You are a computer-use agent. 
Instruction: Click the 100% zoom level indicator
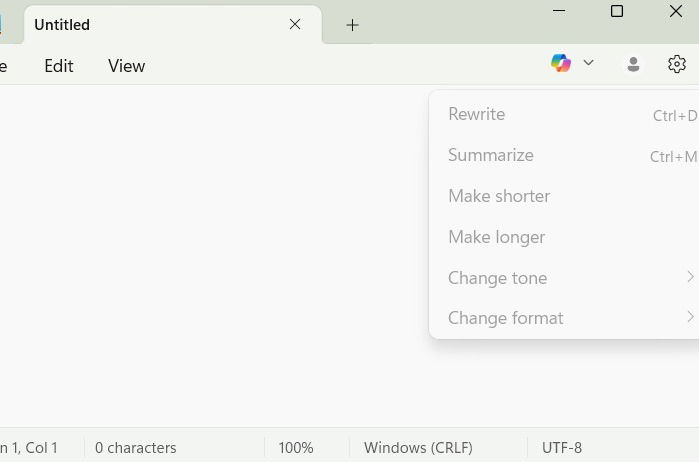click(296, 448)
